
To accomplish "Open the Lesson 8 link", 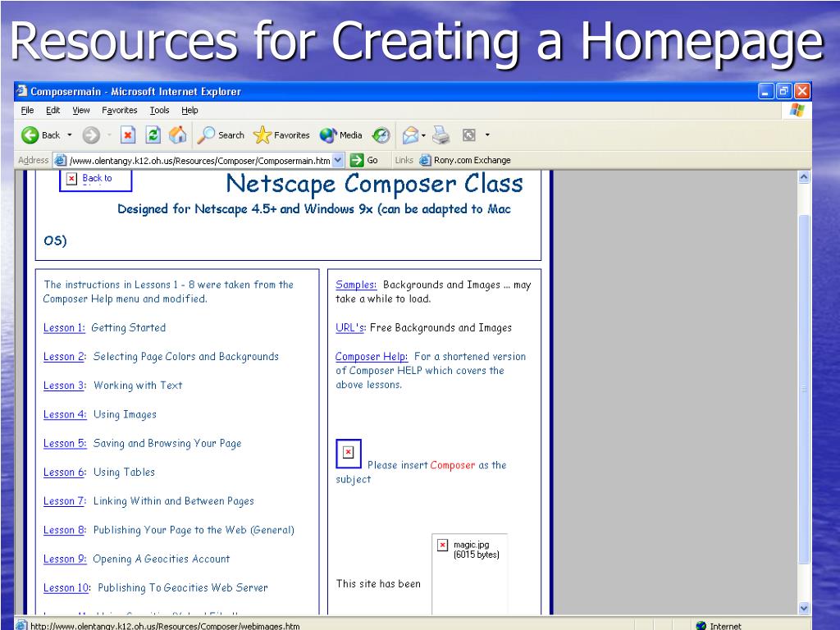I will click(x=64, y=531).
